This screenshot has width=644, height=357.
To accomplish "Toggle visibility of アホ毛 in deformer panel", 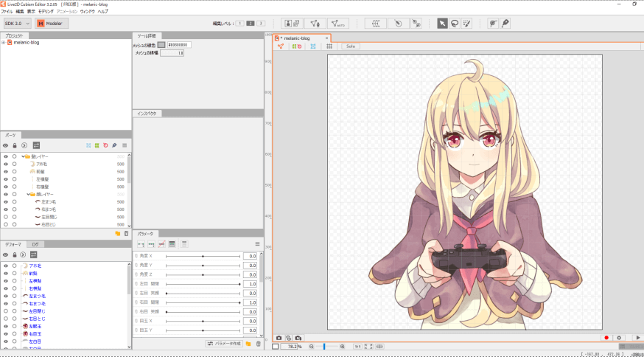I will click(x=6, y=266).
